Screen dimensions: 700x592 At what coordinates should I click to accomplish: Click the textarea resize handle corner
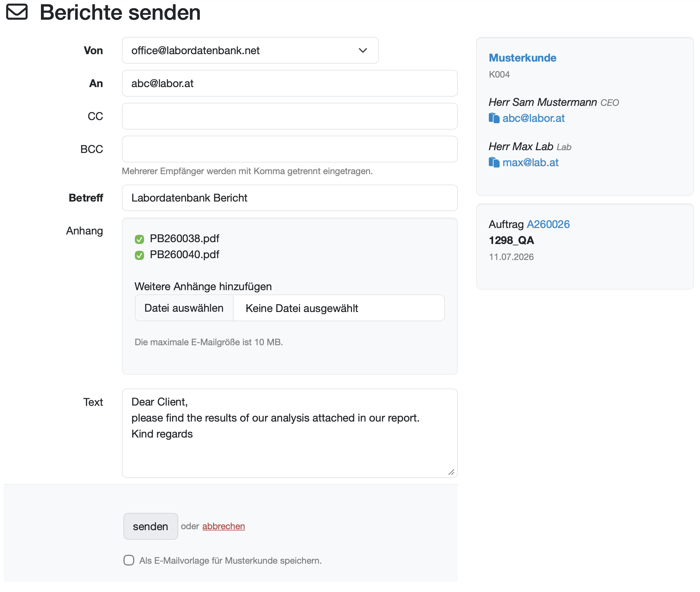tap(451, 472)
